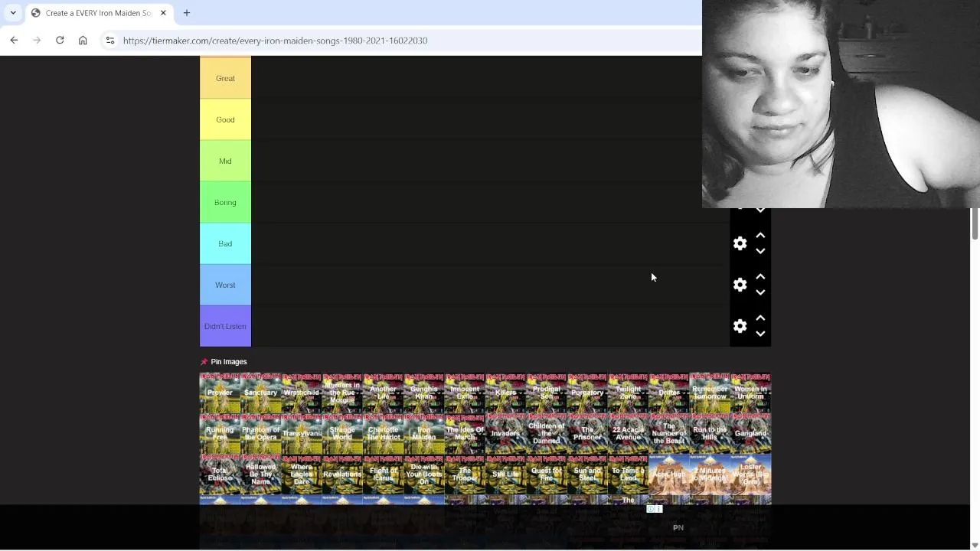
Task: Move the Worst tier row up
Action: pos(760,277)
